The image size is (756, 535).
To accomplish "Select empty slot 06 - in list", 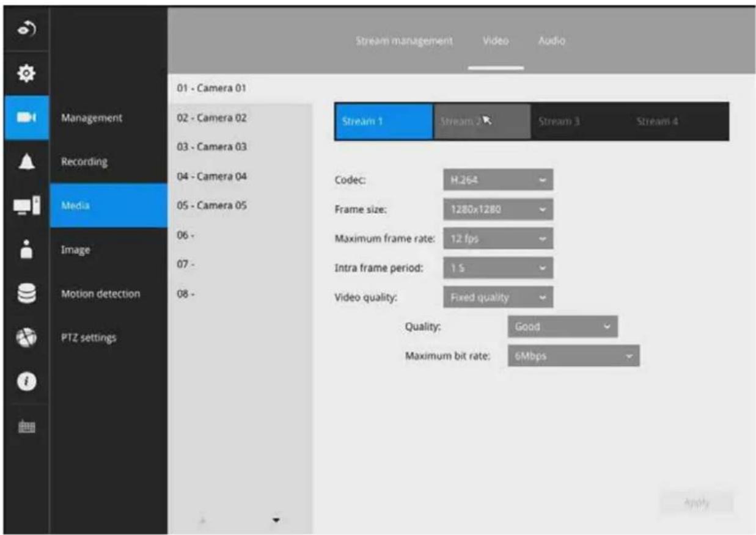I will pyautogui.click(x=240, y=235).
